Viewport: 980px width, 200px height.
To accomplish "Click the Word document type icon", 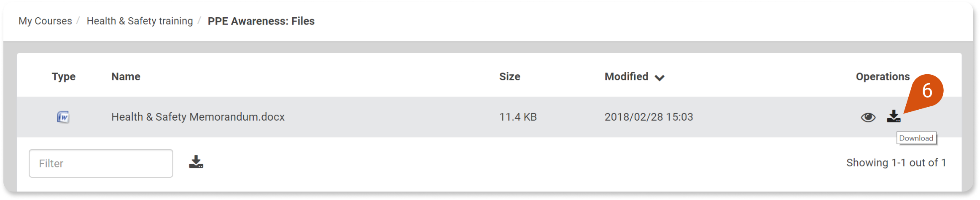I will [x=63, y=117].
